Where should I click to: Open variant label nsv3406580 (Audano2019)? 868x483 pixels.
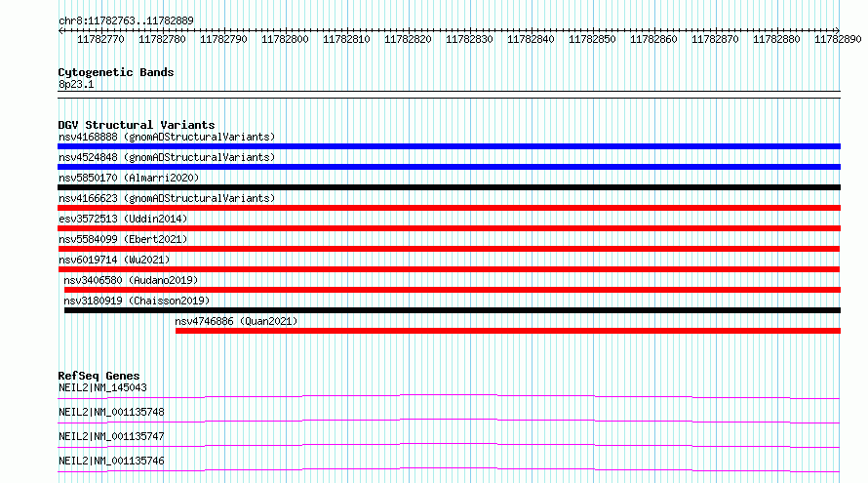131,280
